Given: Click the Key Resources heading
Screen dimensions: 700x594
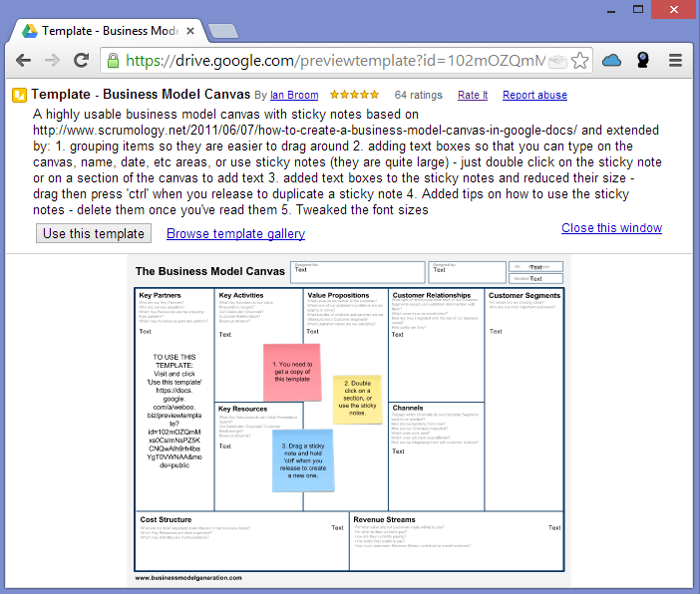Looking at the screenshot, I should pos(243,409).
